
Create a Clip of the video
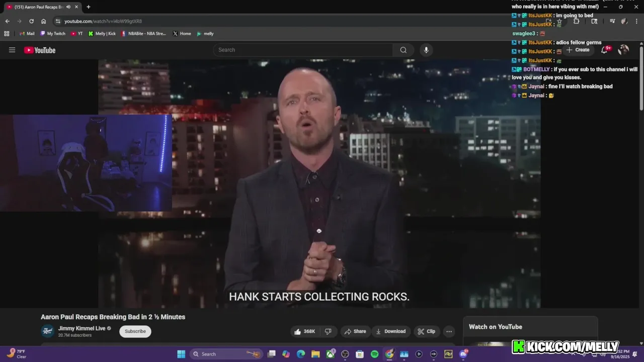click(427, 331)
